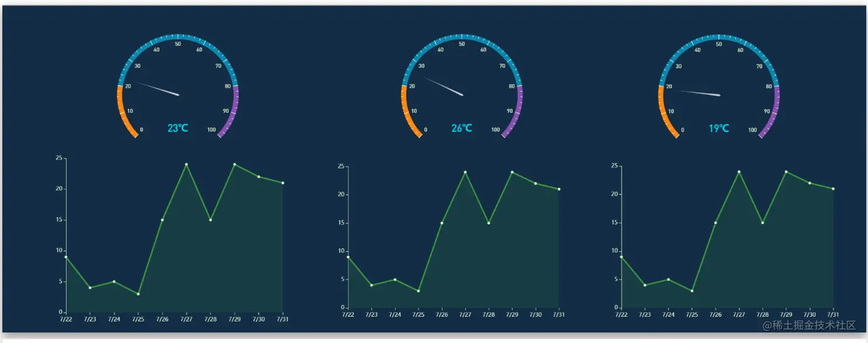This screenshot has width=868, height=343.
Task: Select the 7/25 lowest point under the 26℃ gauge
Action: tap(419, 291)
